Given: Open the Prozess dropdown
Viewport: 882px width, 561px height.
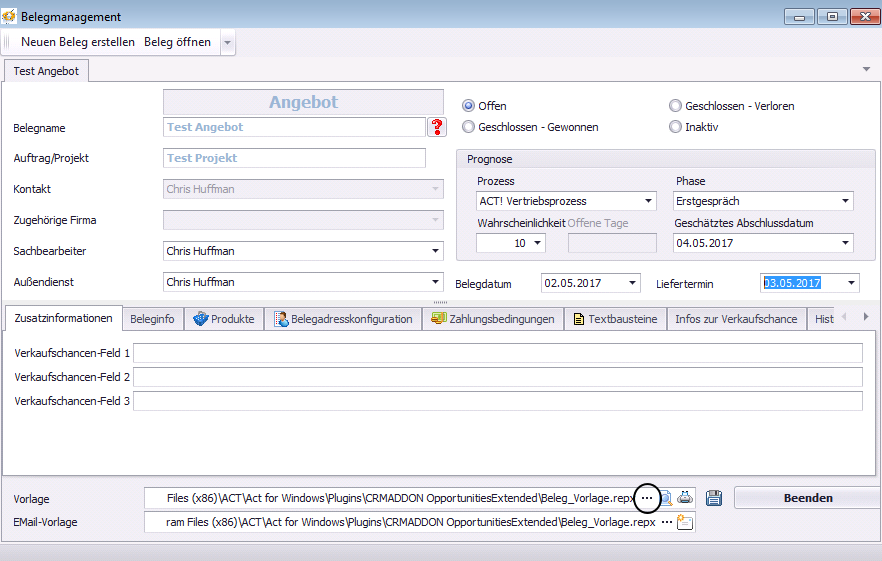Looking at the screenshot, I should [648, 201].
